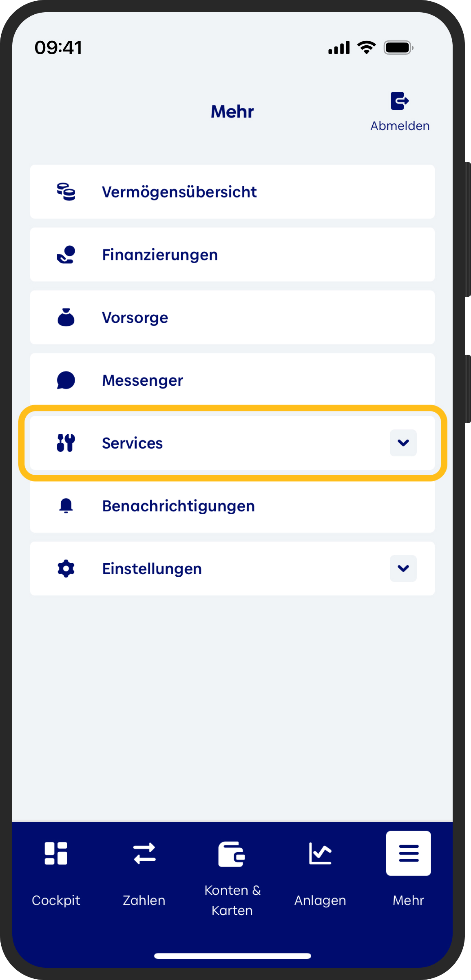The image size is (471, 980).
Task: Tap the Messenger chat bubble icon
Action: (66, 380)
